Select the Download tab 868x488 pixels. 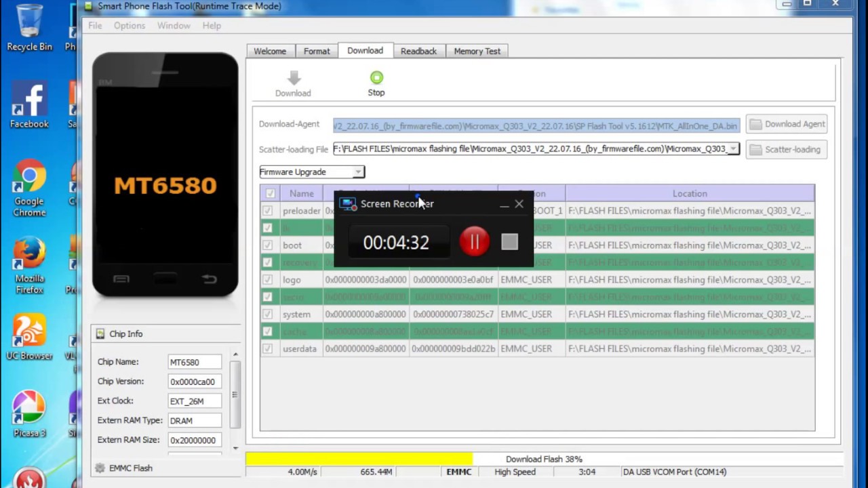(365, 51)
